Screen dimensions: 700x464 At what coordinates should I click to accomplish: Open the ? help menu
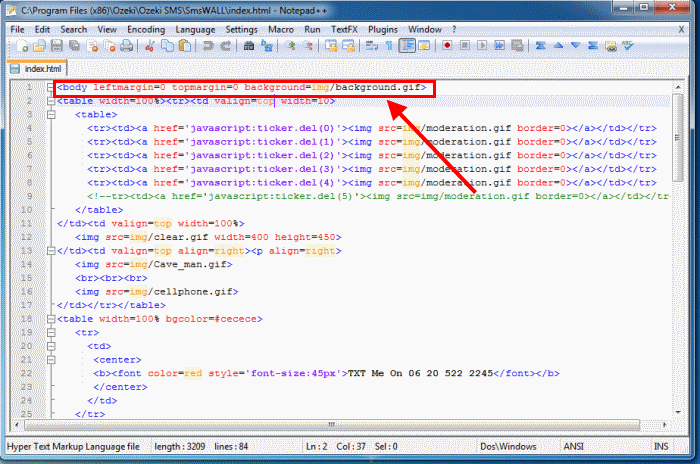454,29
